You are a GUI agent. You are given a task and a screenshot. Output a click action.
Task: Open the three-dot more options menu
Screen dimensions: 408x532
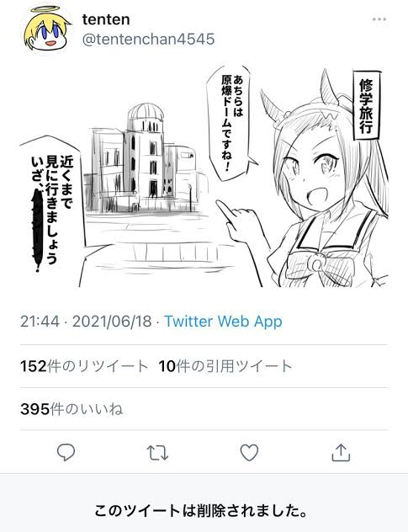click(x=379, y=19)
